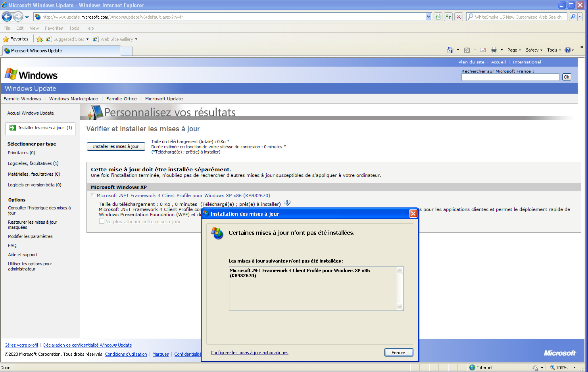Open a new blank tab
588x372 pixels.
(x=127, y=51)
